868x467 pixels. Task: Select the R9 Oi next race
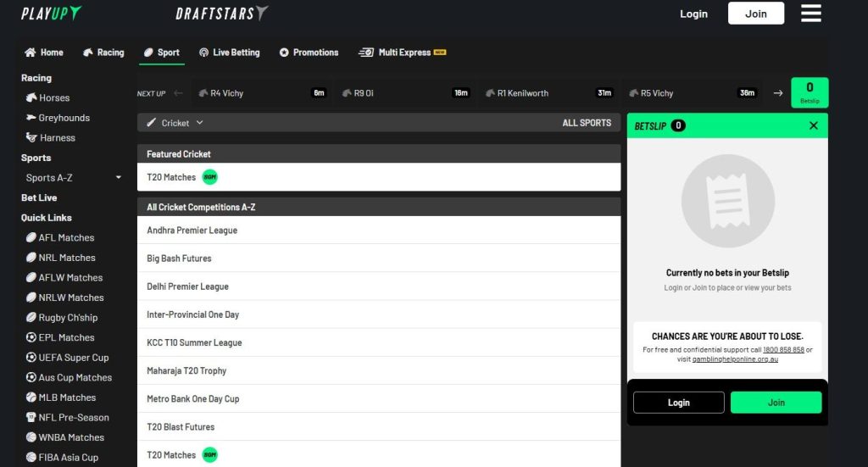406,93
